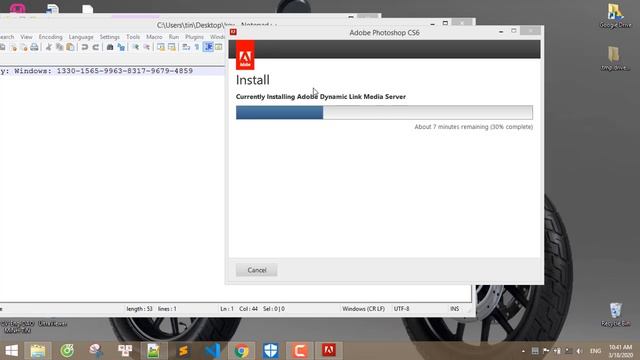
Task: Cancel the Adobe Photoshop CS6 installation
Action: point(257,270)
